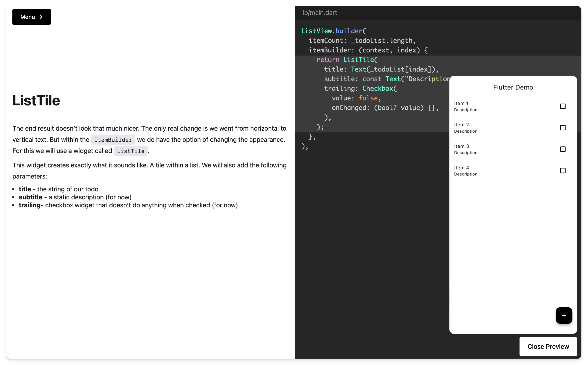Click the Flutter Demo app bar icon
This screenshot has width=588, height=365.
(513, 87)
